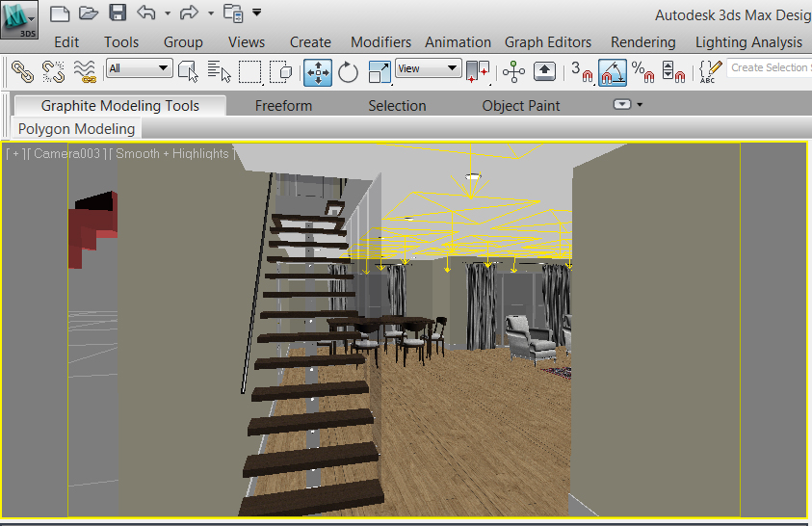The width and height of the screenshot is (812, 526).
Task: Activate the Select Object tool
Action: (x=188, y=71)
